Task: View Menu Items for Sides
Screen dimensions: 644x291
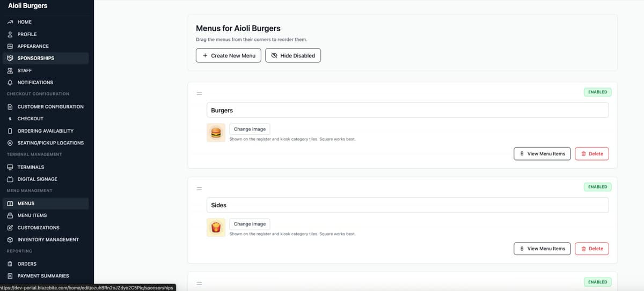Action: click(542, 249)
